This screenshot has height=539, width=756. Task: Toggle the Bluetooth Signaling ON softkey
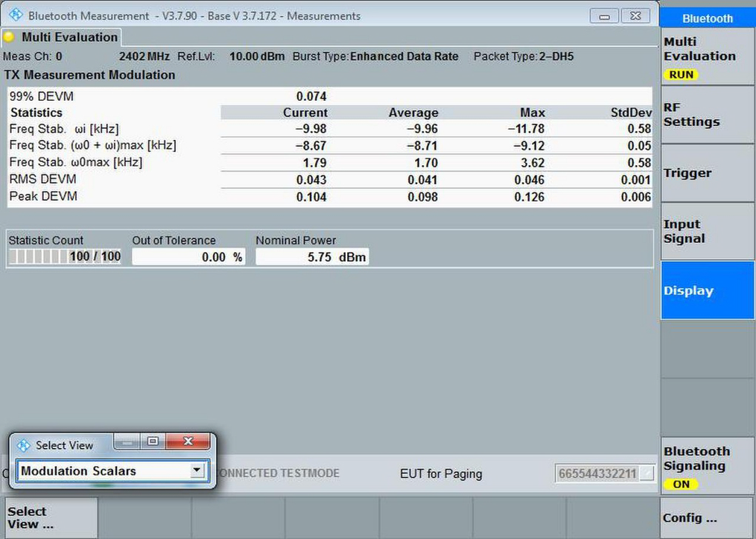click(x=707, y=466)
